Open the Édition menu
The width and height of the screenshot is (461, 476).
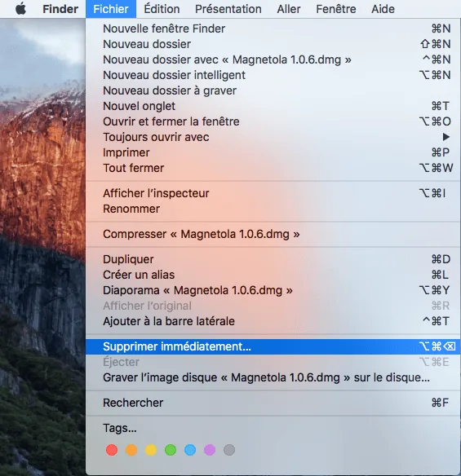pyautogui.click(x=162, y=9)
